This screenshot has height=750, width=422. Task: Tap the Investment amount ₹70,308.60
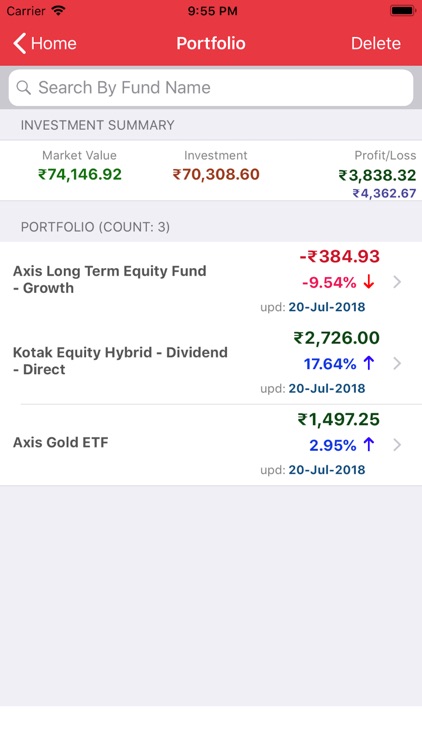pyautogui.click(x=216, y=175)
